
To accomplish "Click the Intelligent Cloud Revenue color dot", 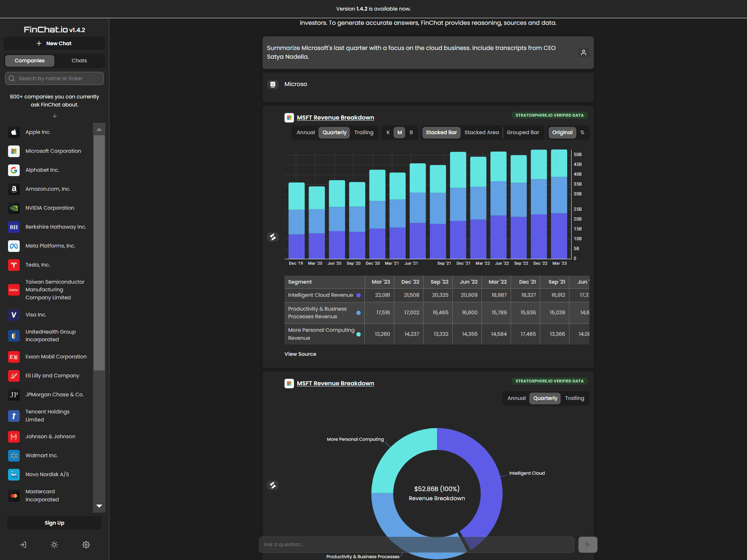I will coord(359,296).
